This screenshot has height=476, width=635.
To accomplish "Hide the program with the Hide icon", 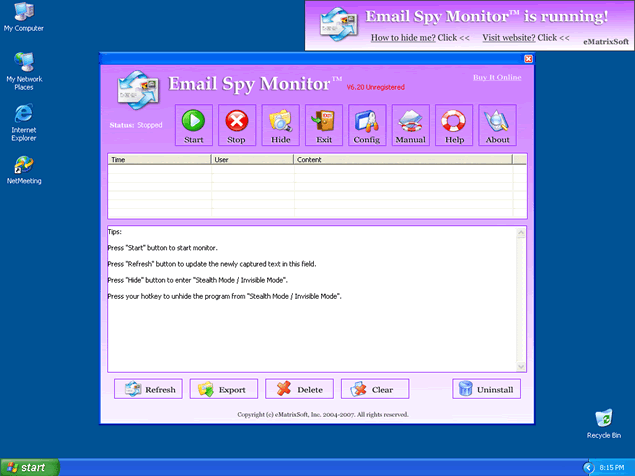I will [281, 123].
